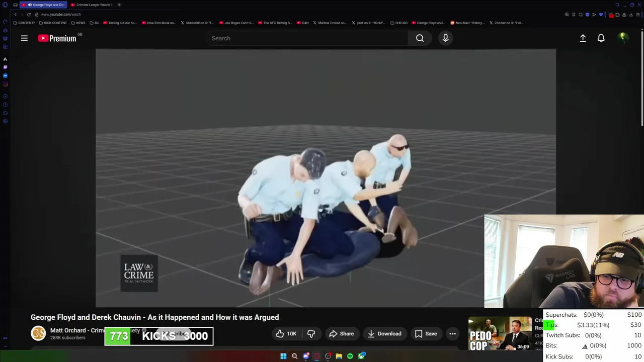Viewport: 644px width, 362px height.
Task: Open the Xbox app on the taskbar
Action: (362, 356)
